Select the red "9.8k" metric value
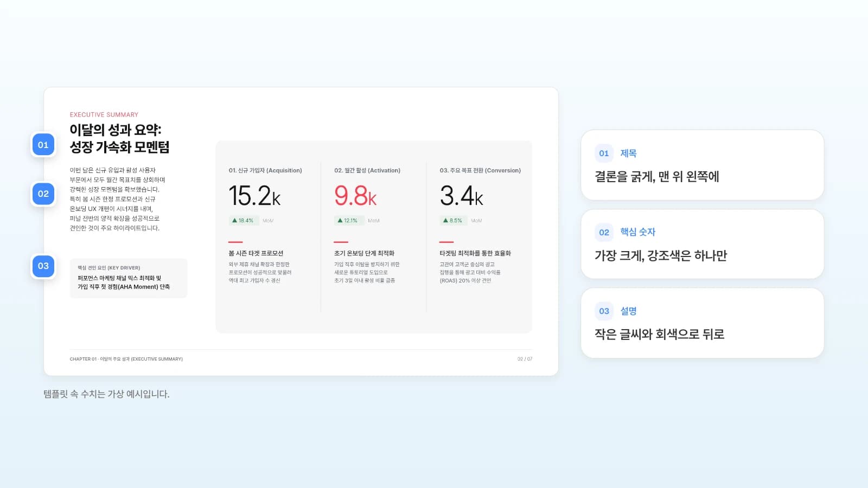Viewport: 868px width, 488px height. click(x=355, y=196)
